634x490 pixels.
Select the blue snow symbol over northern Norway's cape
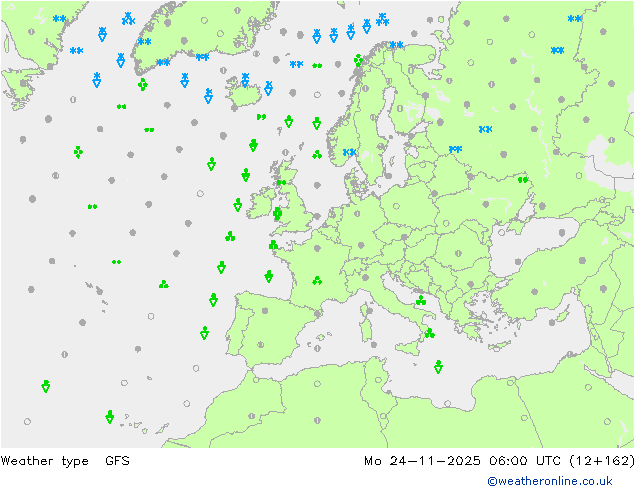pos(396,44)
